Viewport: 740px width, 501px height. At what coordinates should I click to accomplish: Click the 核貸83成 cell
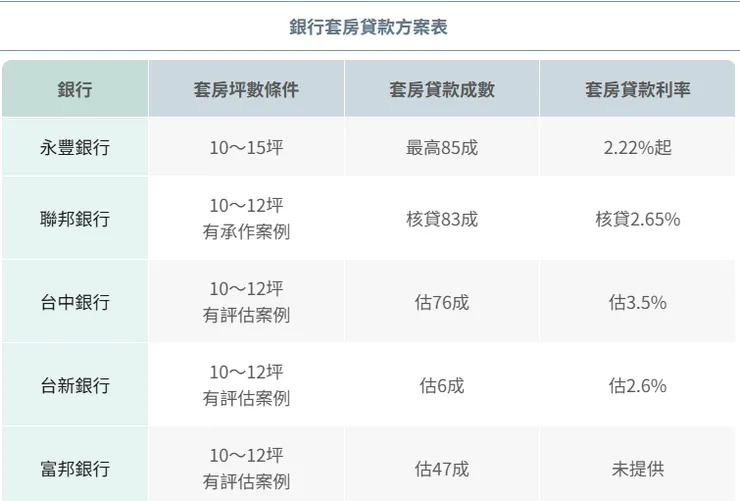coord(442,218)
